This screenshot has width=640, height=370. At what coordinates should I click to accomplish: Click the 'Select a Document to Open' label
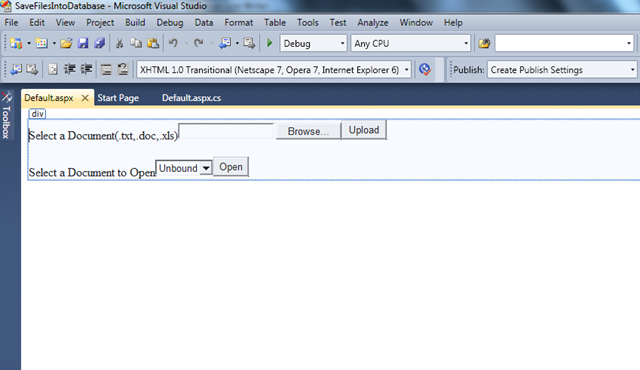[92, 173]
